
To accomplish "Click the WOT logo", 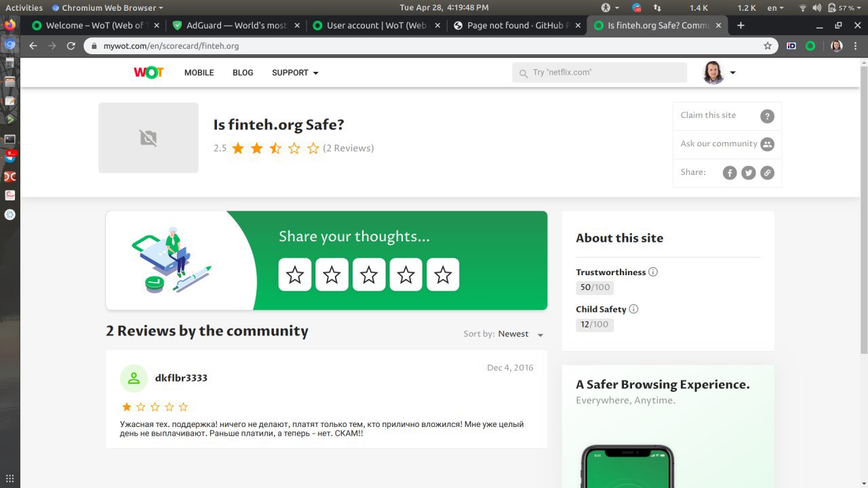I will (149, 73).
